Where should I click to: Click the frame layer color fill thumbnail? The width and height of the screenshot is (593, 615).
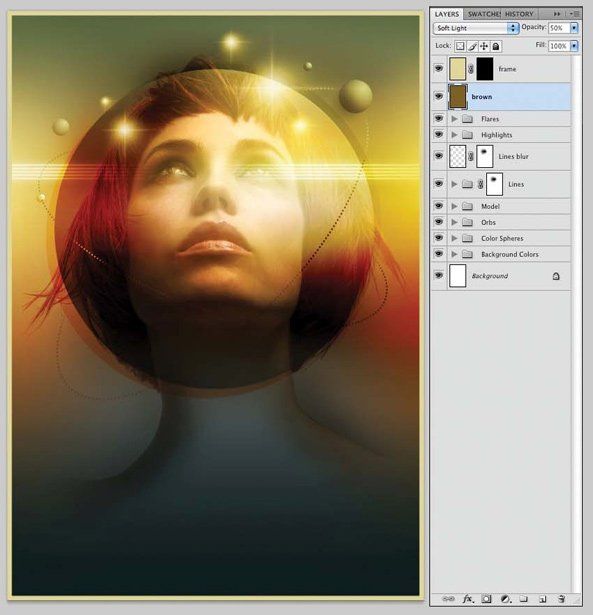click(457, 69)
